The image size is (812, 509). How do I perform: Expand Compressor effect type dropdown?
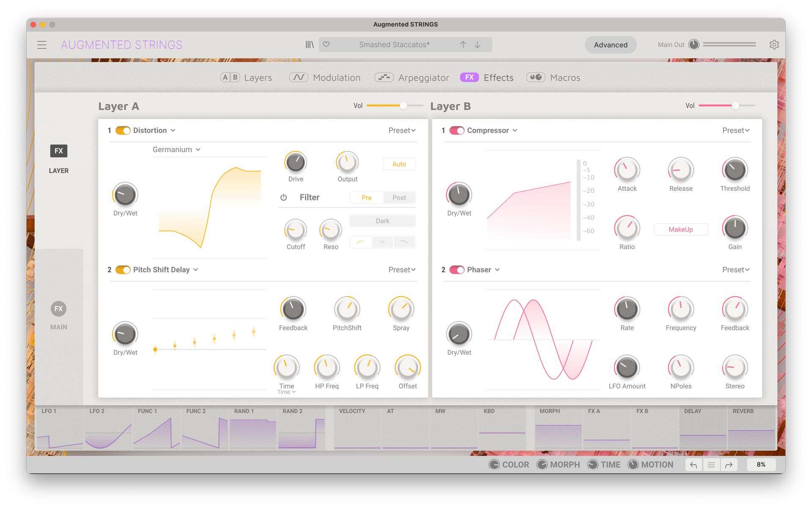click(492, 130)
